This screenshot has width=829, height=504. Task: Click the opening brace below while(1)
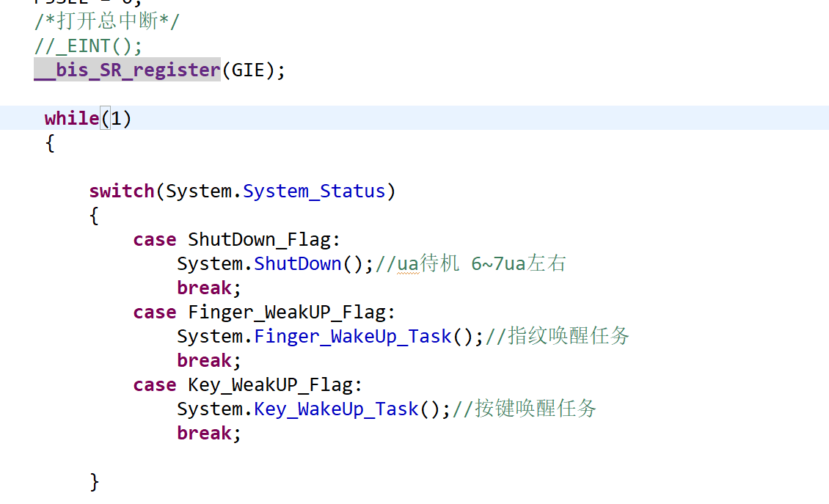[50, 143]
